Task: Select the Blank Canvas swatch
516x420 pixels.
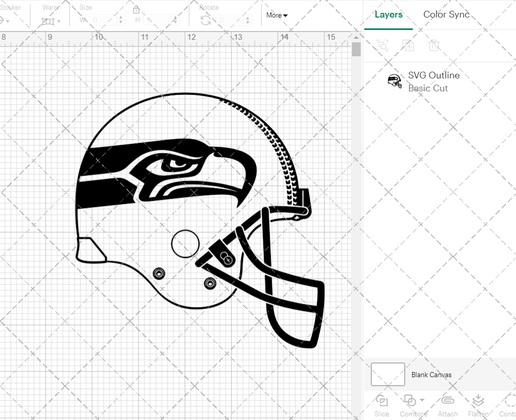Action: pos(388,374)
